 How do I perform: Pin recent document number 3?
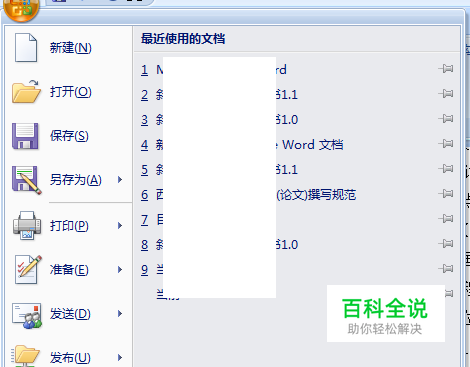click(446, 119)
